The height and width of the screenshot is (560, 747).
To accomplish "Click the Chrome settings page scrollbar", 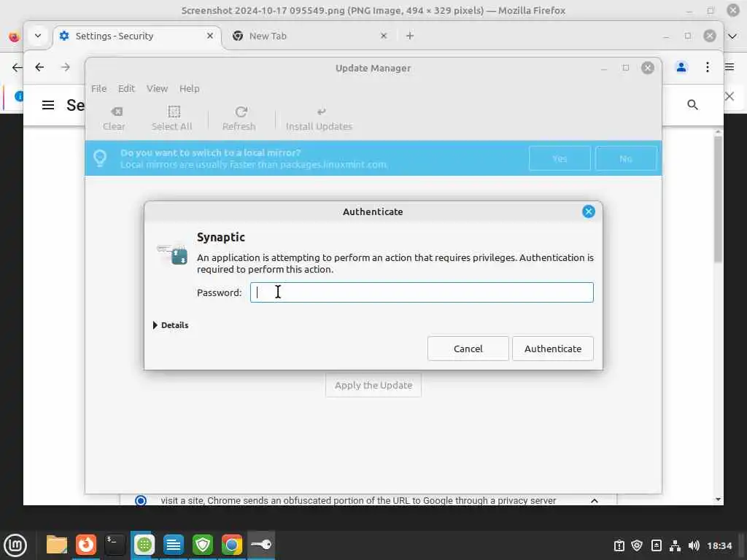I will pyautogui.click(x=718, y=199).
